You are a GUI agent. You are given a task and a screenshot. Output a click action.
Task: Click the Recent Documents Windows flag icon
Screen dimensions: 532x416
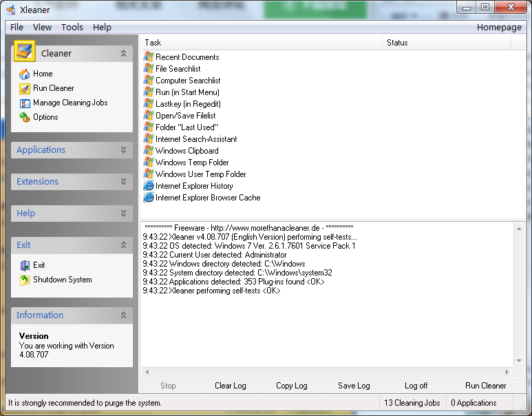point(148,56)
